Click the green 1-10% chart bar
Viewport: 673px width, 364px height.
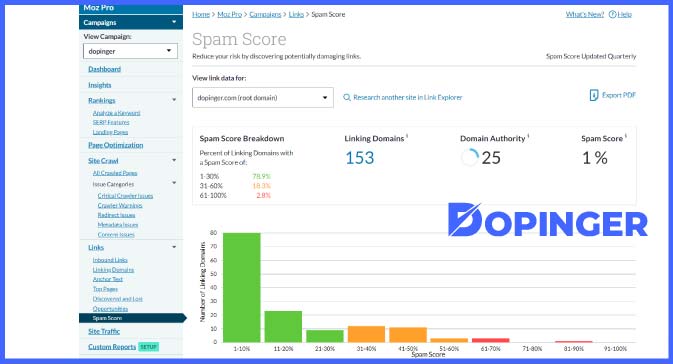point(242,288)
